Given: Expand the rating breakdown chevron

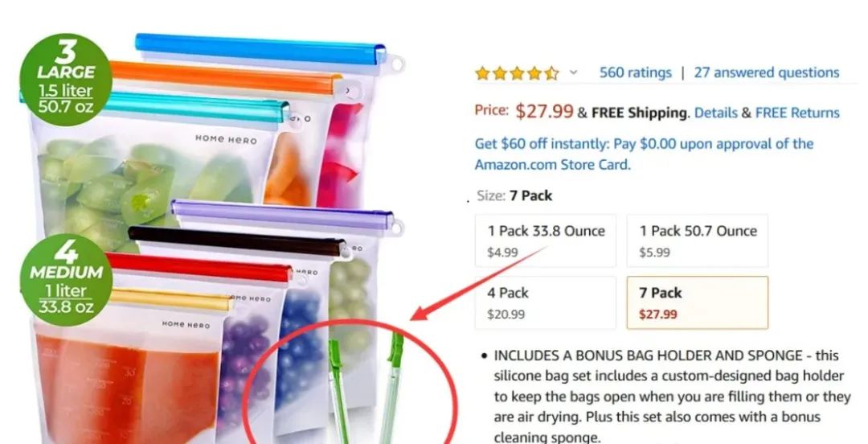Looking at the screenshot, I should [x=574, y=72].
